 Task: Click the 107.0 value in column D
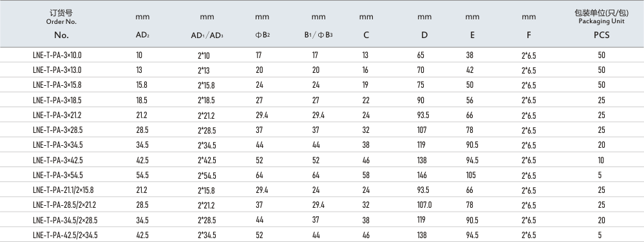click(424, 205)
